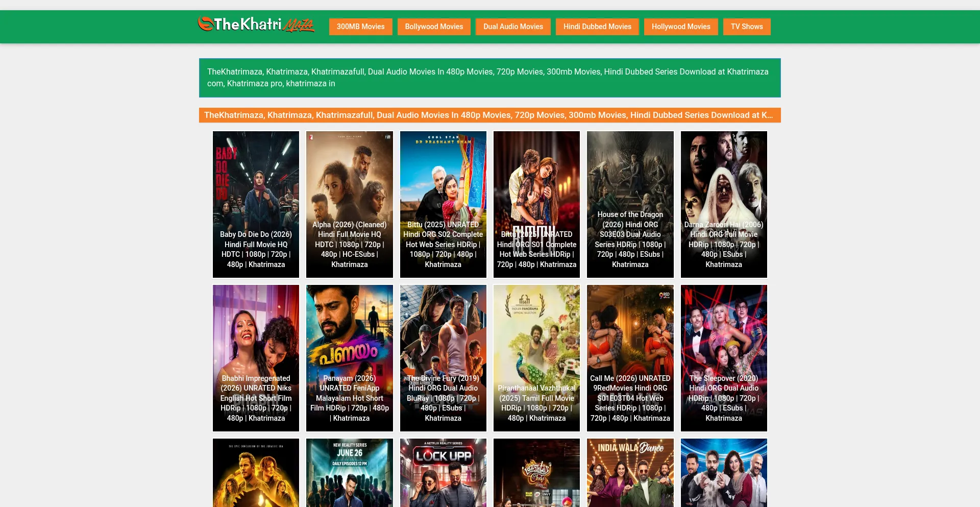Viewport: 980px width, 507px height.
Task: Open the TV Shows section
Action: click(x=747, y=27)
